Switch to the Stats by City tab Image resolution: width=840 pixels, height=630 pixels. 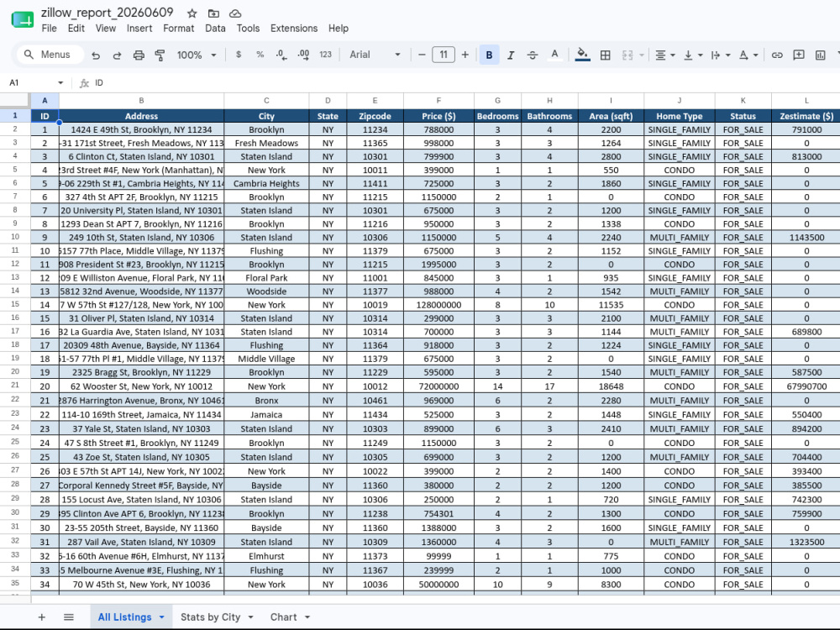211,617
